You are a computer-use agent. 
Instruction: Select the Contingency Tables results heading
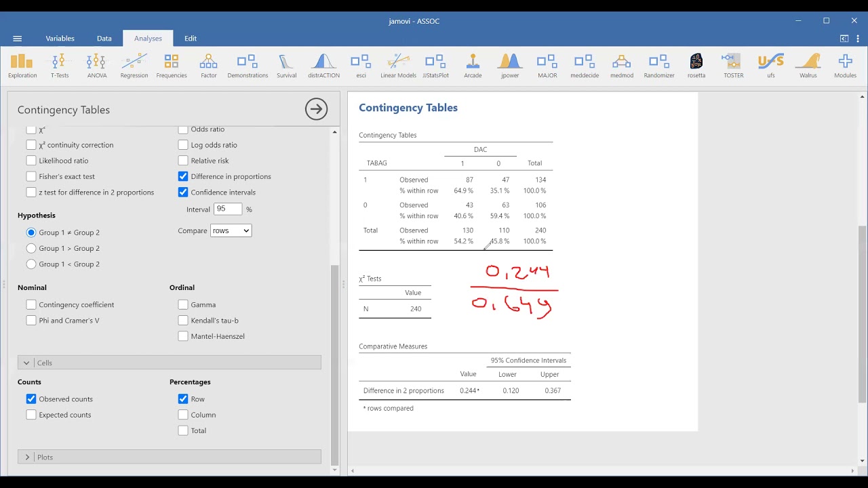point(408,108)
